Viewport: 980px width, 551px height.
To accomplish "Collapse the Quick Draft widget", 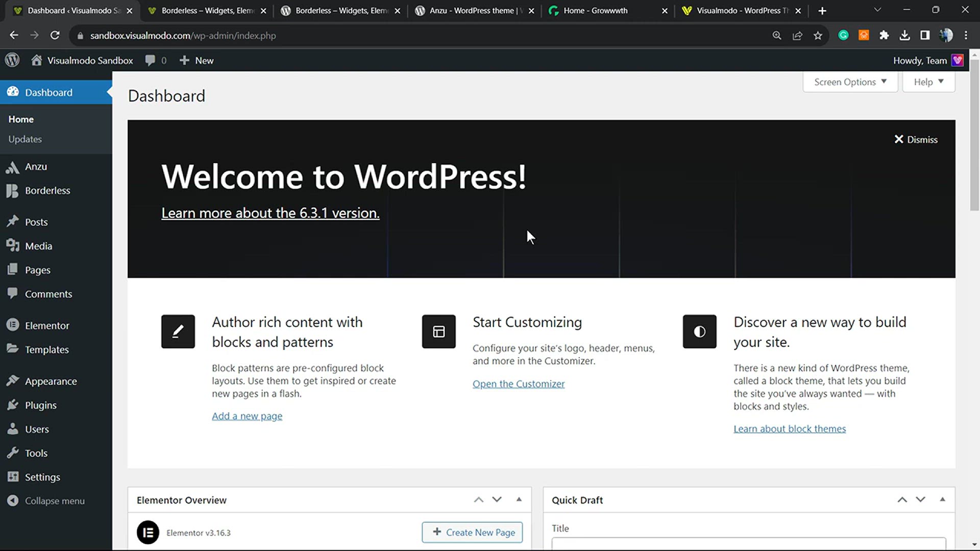I will [941, 499].
